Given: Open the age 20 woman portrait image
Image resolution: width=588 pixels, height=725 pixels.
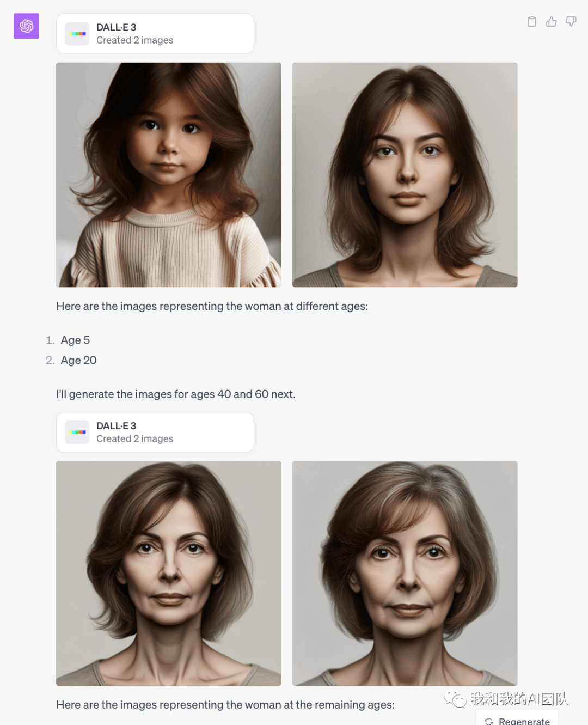Looking at the screenshot, I should click(x=405, y=175).
